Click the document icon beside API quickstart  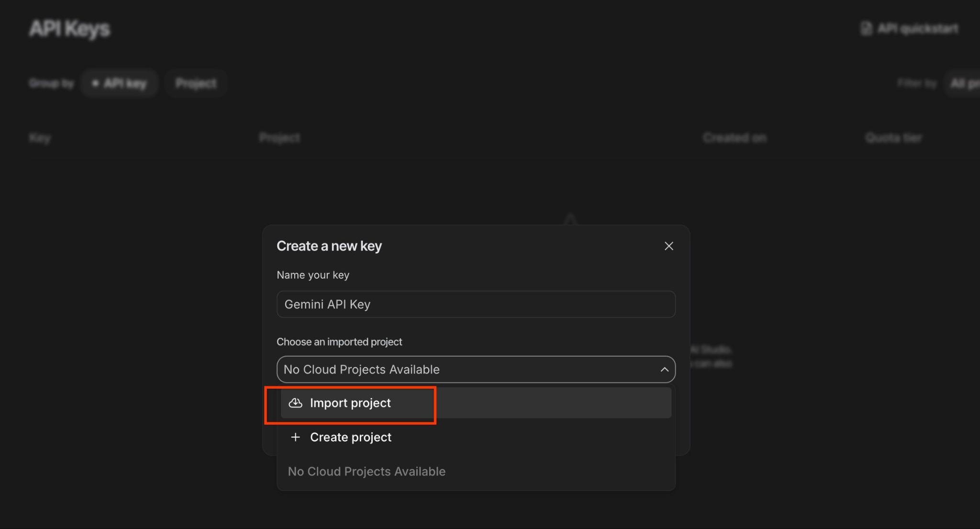tap(866, 29)
